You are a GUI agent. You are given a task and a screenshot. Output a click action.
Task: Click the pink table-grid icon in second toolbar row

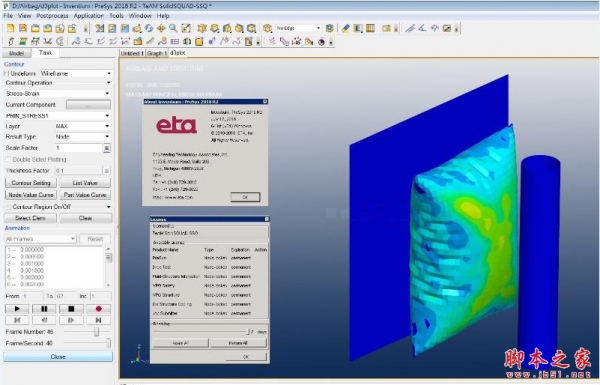click(174, 41)
